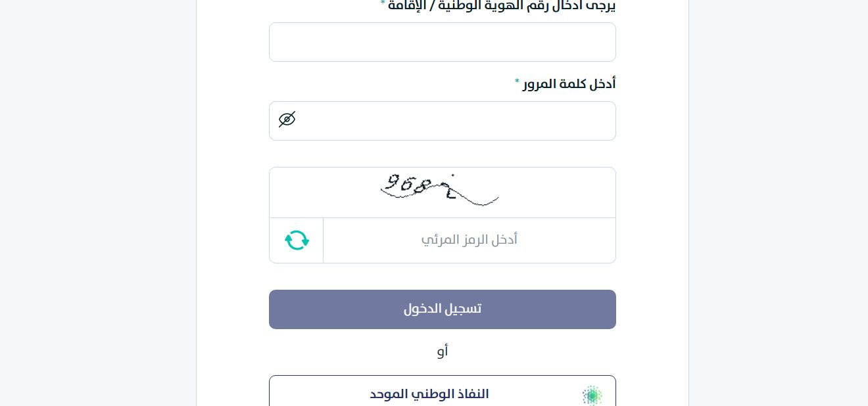Click the النفاذ الوطني الموحد text label
Viewport: 868px width, 406px height.
click(x=429, y=395)
